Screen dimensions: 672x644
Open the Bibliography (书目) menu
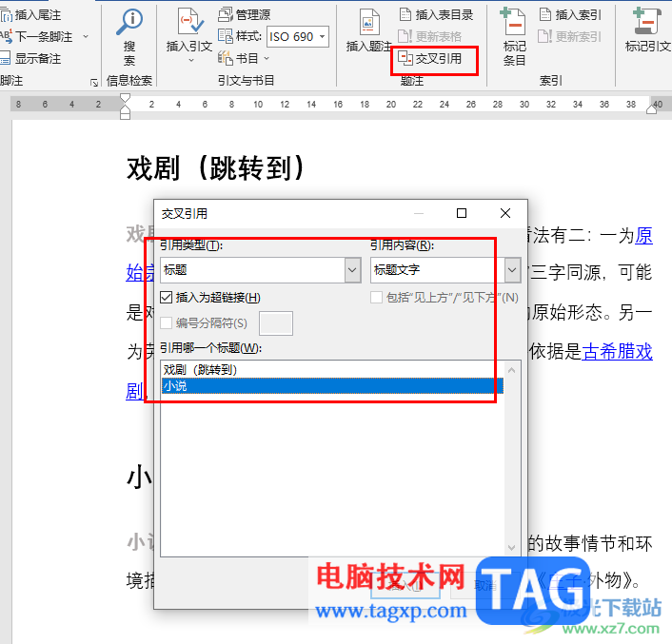(x=244, y=58)
